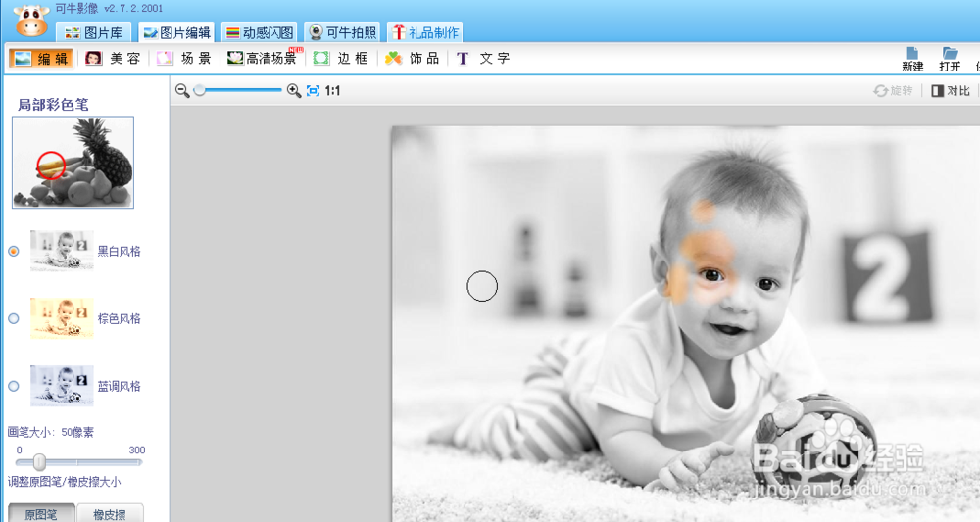Adjust the zoom slider handle

tap(199, 90)
